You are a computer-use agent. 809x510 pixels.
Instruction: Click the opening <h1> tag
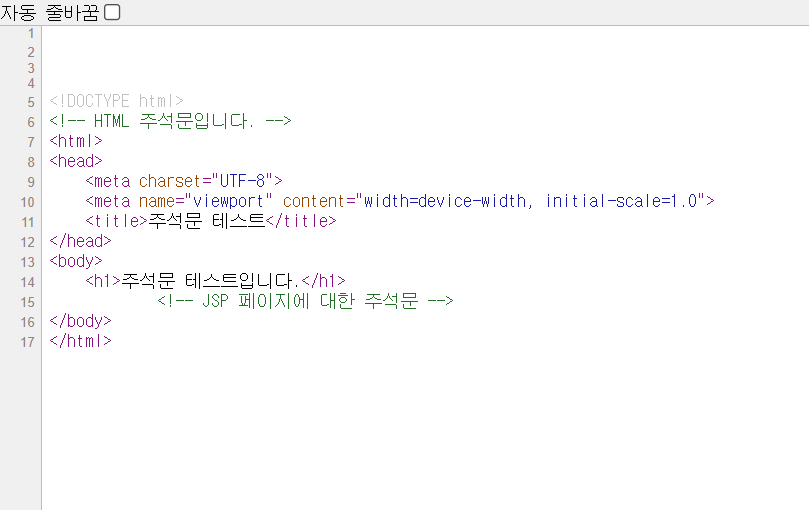click(103, 281)
